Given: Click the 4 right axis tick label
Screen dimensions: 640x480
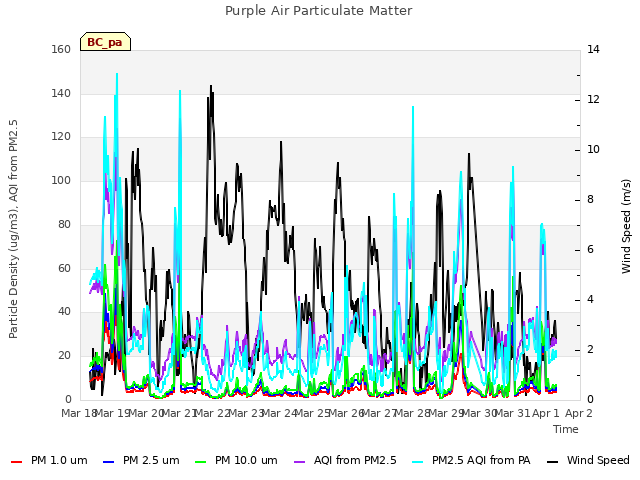Looking at the screenshot, I should [x=590, y=300].
